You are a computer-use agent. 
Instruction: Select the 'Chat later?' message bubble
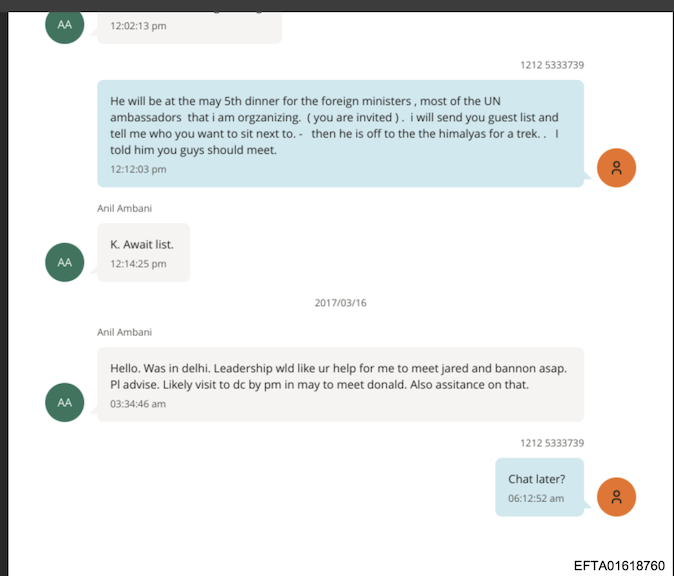[x=539, y=487]
